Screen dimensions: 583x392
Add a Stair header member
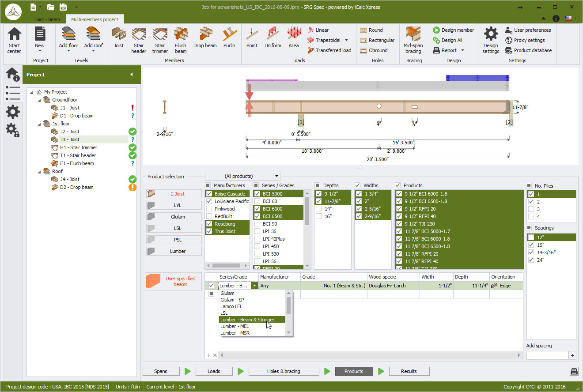pos(139,40)
